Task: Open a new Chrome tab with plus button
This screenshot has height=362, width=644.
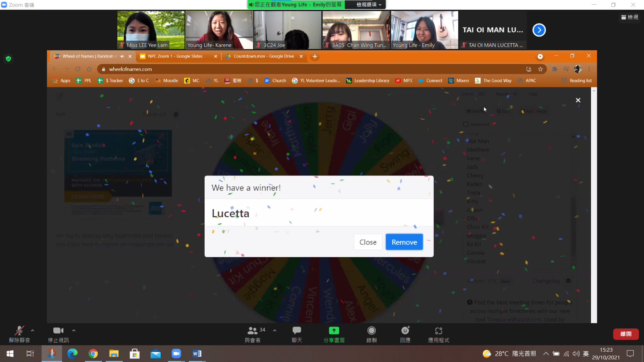Action: [x=315, y=56]
